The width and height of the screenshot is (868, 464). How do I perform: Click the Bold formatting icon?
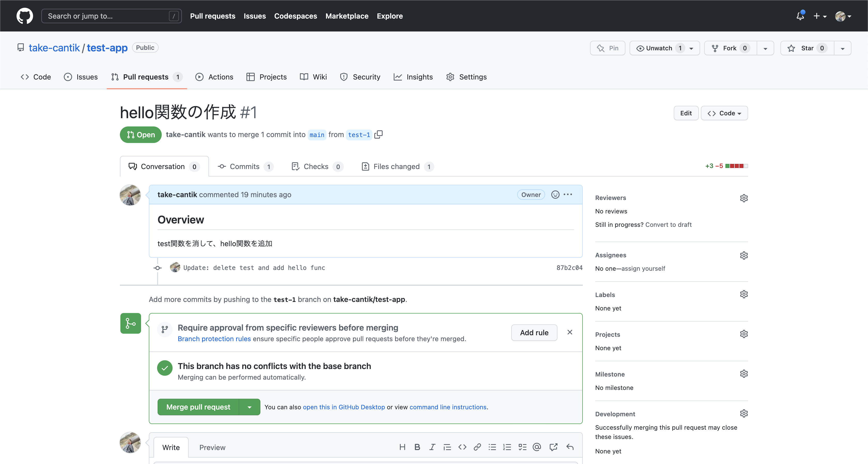click(417, 447)
